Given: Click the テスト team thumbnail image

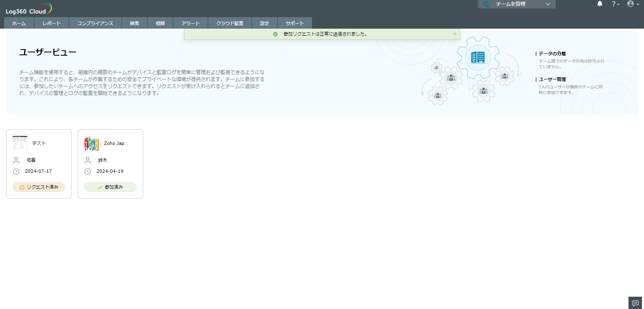Looking at the screenshot, I should 20,143.
